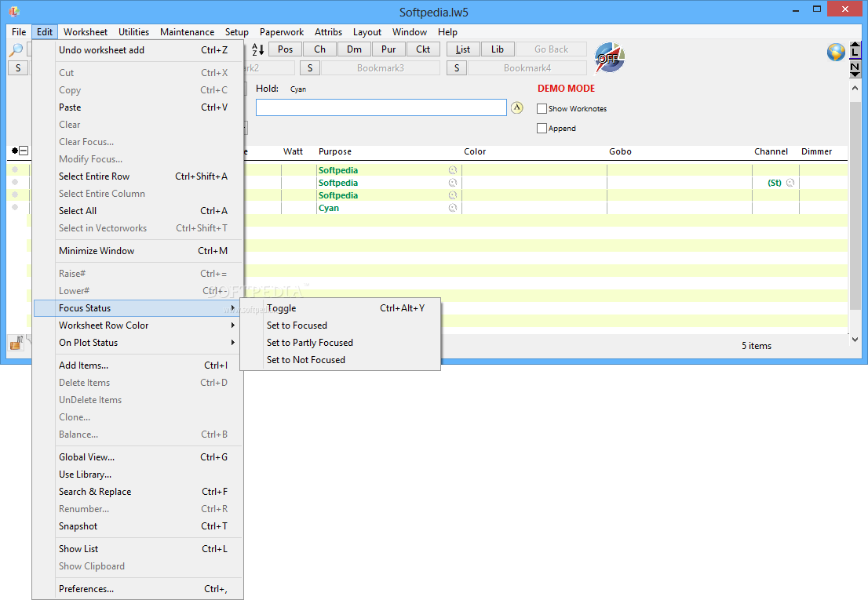Image resolution: width=868 pixels, height=600 pixels.
Task: Click the magnifying glass search icon
Action: point(16,49)
